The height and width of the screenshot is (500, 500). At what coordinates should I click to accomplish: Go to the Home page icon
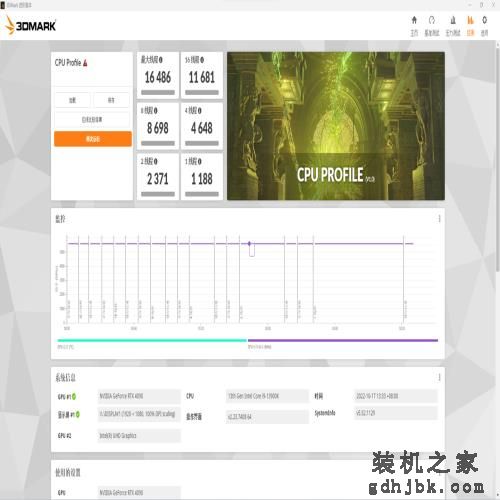(414, 20)
